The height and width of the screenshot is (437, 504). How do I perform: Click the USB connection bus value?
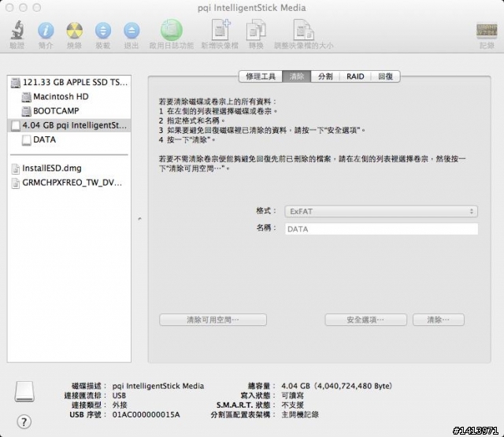point(119,395)
